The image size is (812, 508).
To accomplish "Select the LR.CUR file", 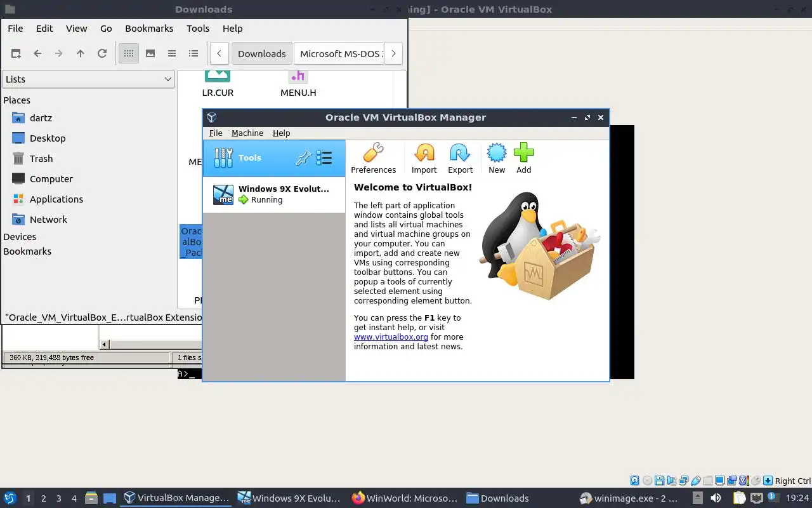I will [x=218, y=84].
